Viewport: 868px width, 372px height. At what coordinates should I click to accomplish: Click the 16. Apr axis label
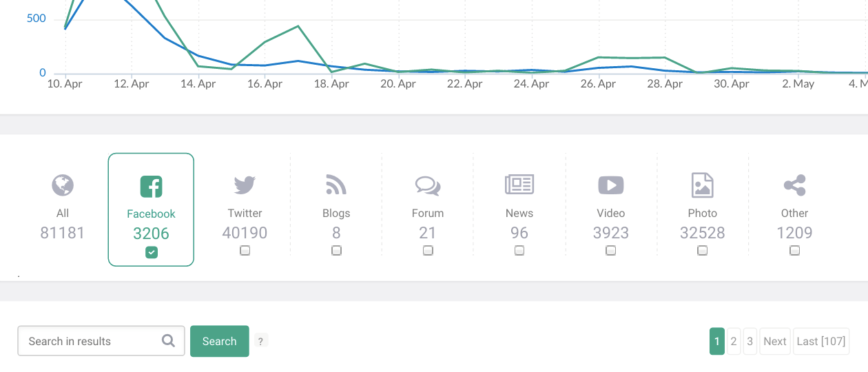265,83
